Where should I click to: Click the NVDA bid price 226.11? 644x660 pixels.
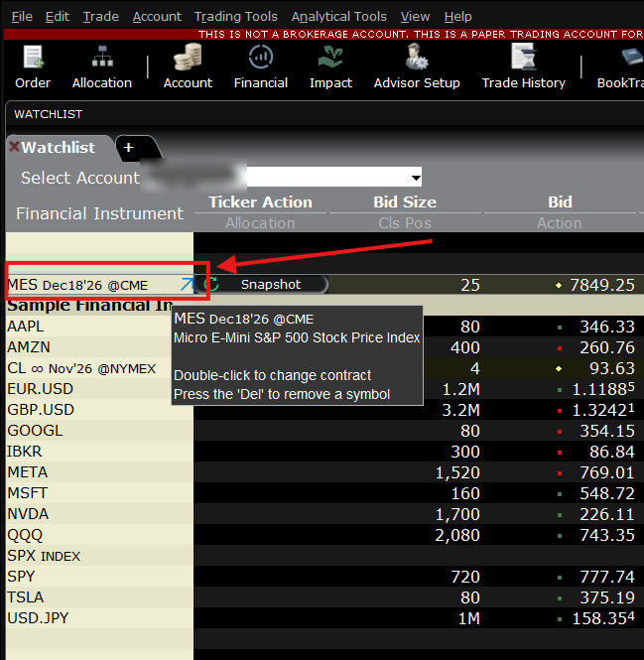(607, 514)
